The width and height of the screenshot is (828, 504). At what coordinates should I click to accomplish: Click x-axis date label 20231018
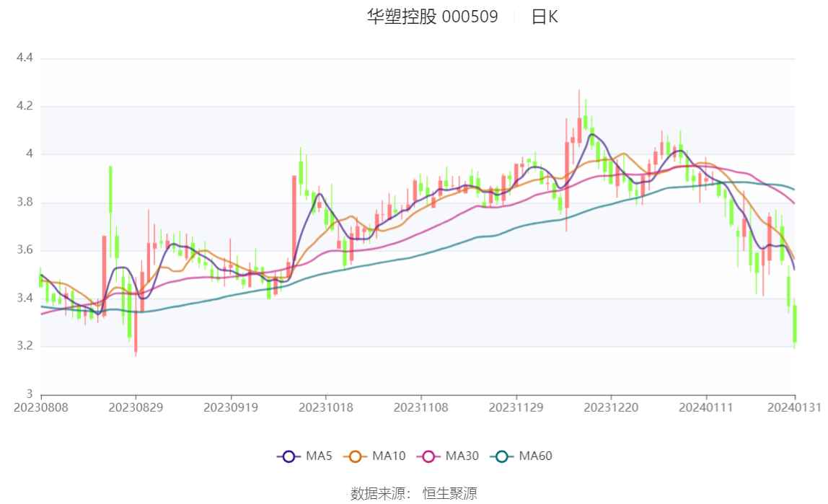point(326,408)
